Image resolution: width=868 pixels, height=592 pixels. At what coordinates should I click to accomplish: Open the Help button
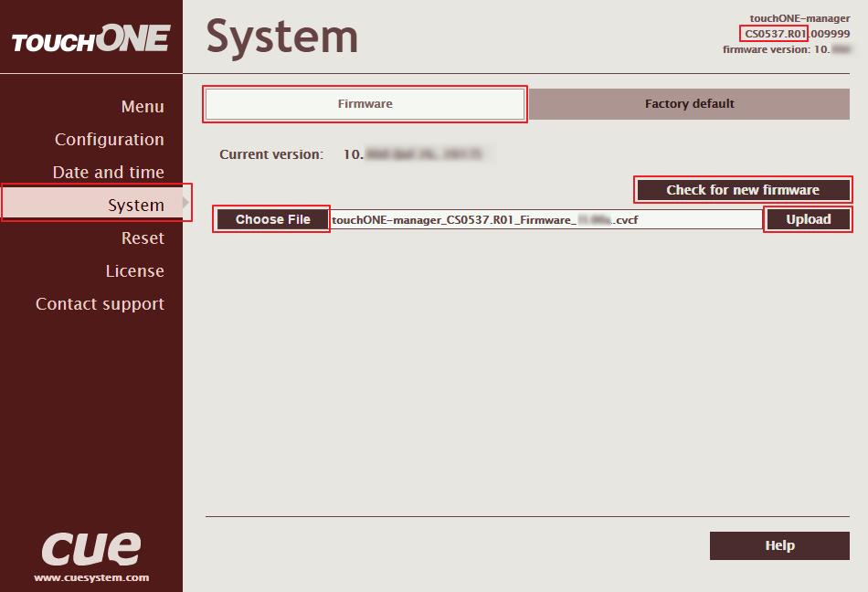779,545
